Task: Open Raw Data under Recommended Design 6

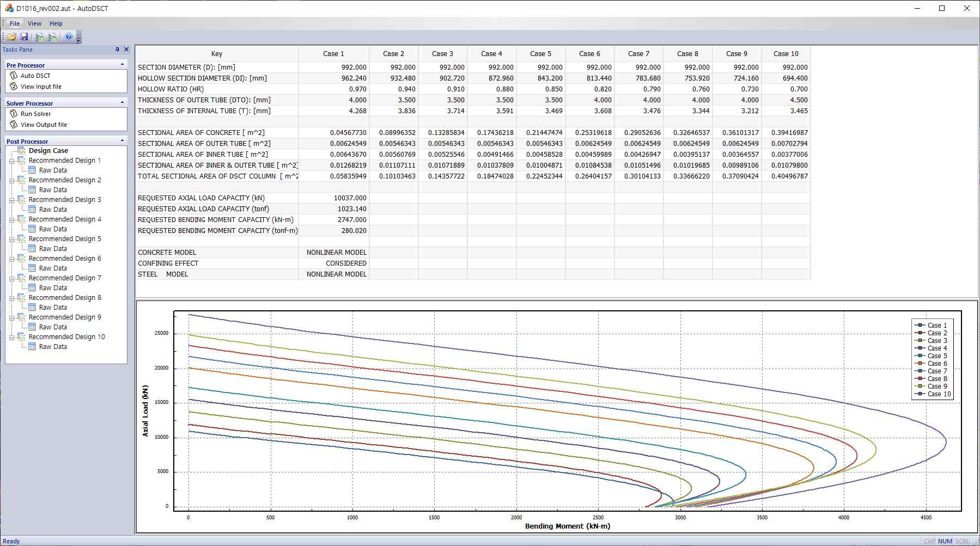Action: pyautogui.click(x=53, y=268)
